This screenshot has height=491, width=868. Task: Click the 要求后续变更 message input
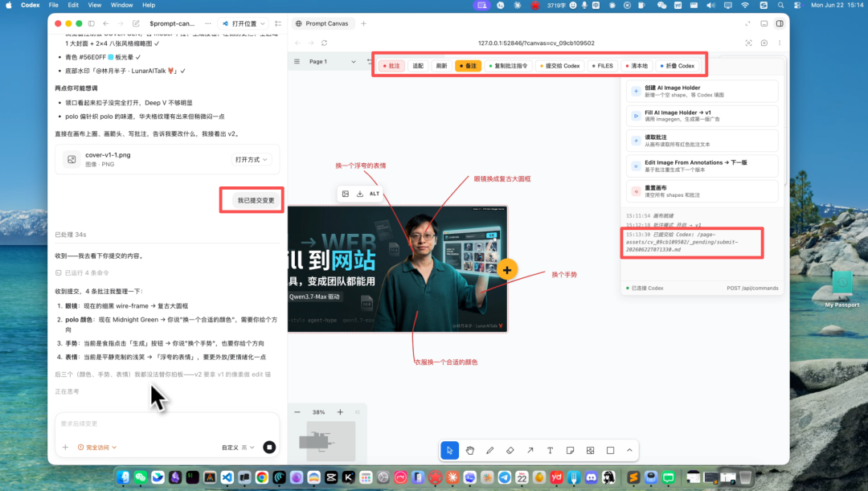166,423
